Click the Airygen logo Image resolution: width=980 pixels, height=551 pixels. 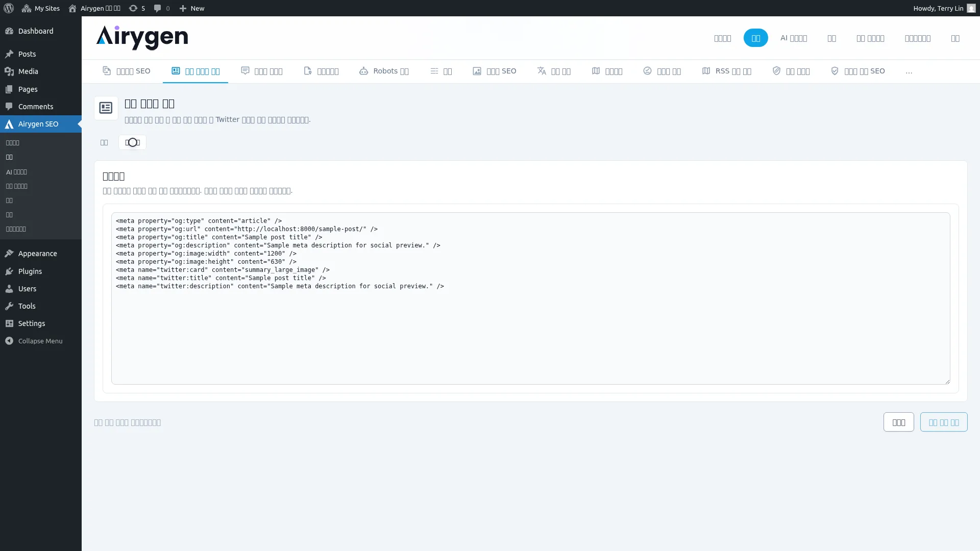[142, 38]
